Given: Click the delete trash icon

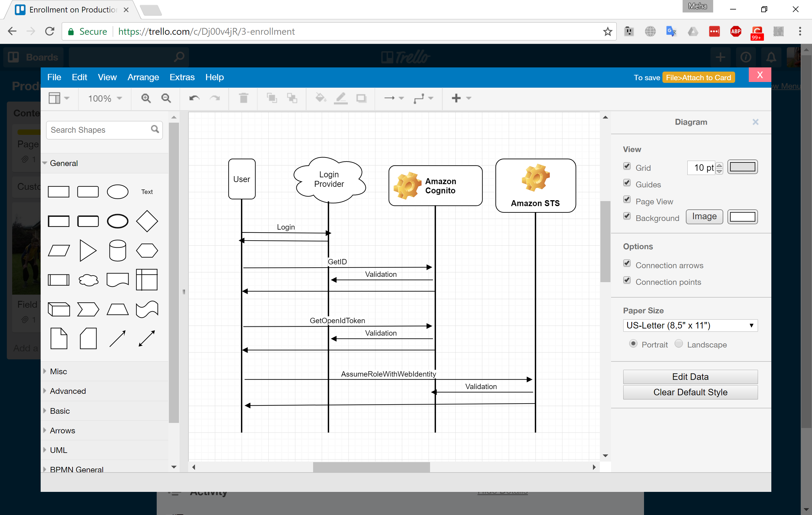Looking at the screenshot, I should point(243,98).
